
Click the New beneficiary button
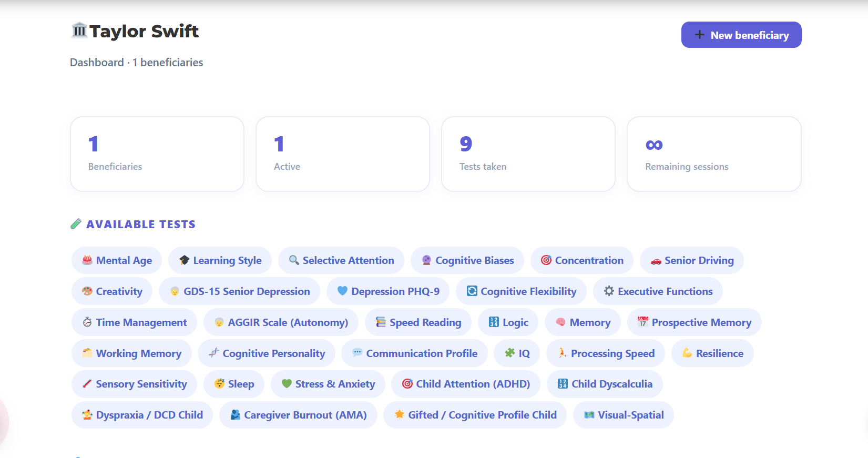pyautogui.click(x=741, y=35)
